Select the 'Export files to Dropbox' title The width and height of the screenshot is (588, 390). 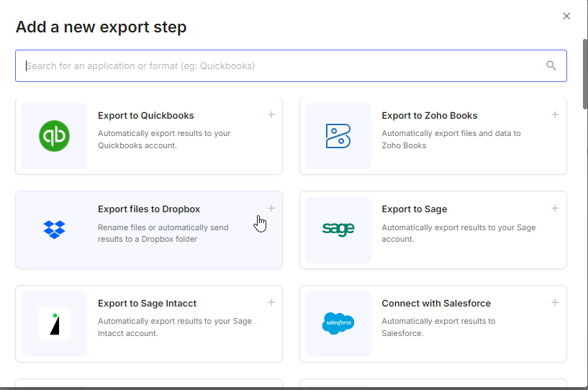pyautogui.click(x=149, y=209)
